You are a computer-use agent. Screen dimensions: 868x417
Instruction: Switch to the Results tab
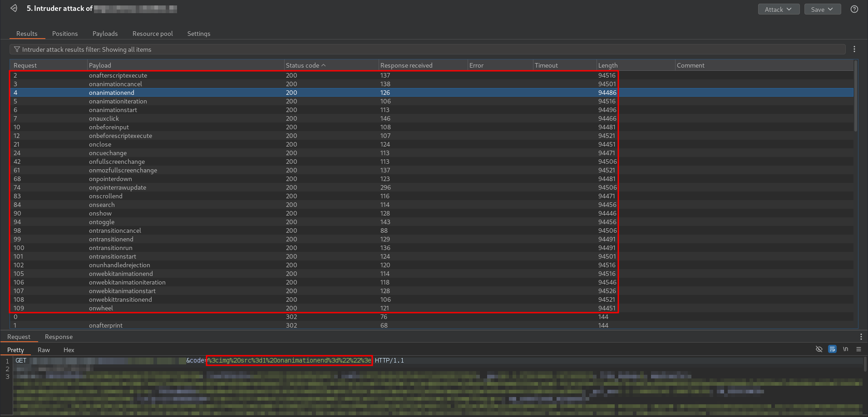(27, 34)
